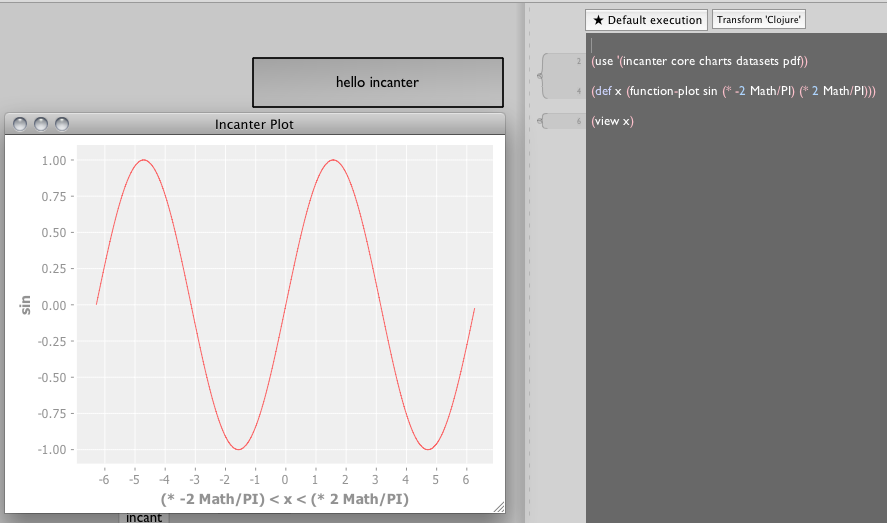Click the sin y-axis label
This screenshot has width=887, height=523.
point(27,304)
